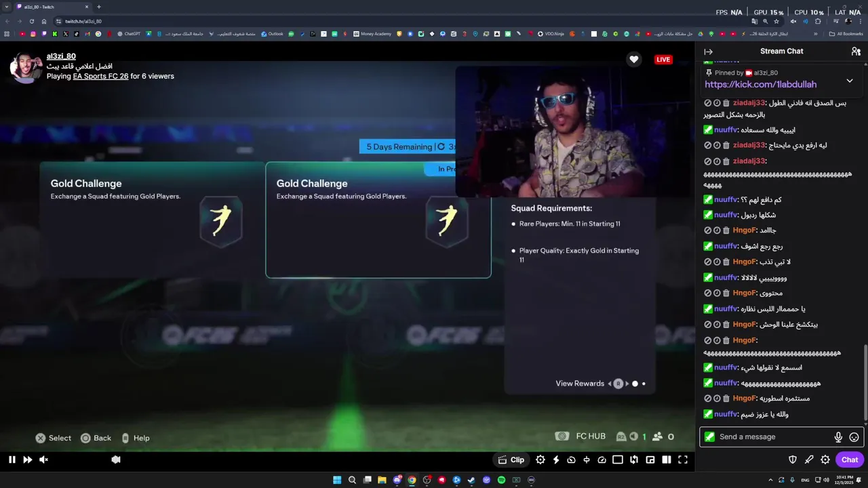
Task: Open al3zi_80 channel name link
Action: [61, 56]
